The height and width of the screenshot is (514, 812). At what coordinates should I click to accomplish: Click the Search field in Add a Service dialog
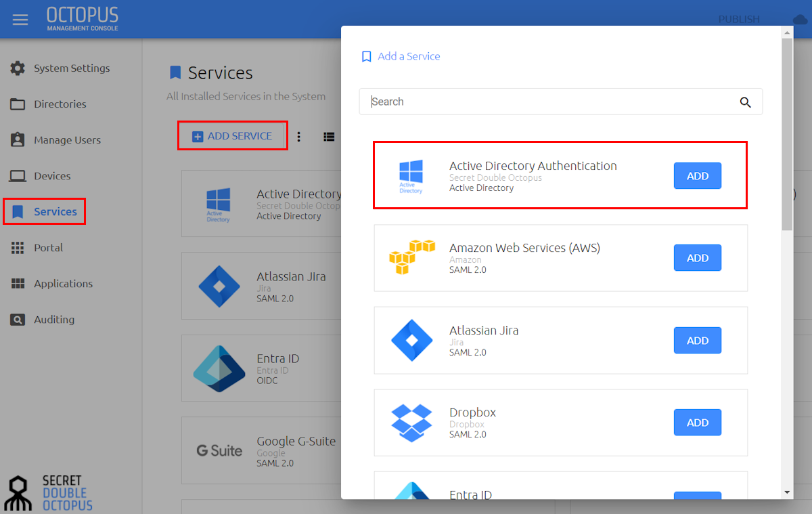(560, 102)
